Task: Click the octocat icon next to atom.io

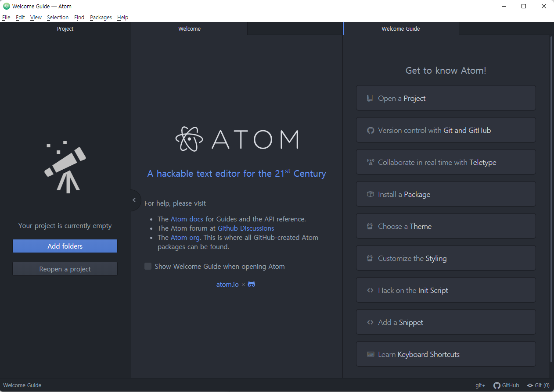Action: pyautogui.click(x=252, y=284)
